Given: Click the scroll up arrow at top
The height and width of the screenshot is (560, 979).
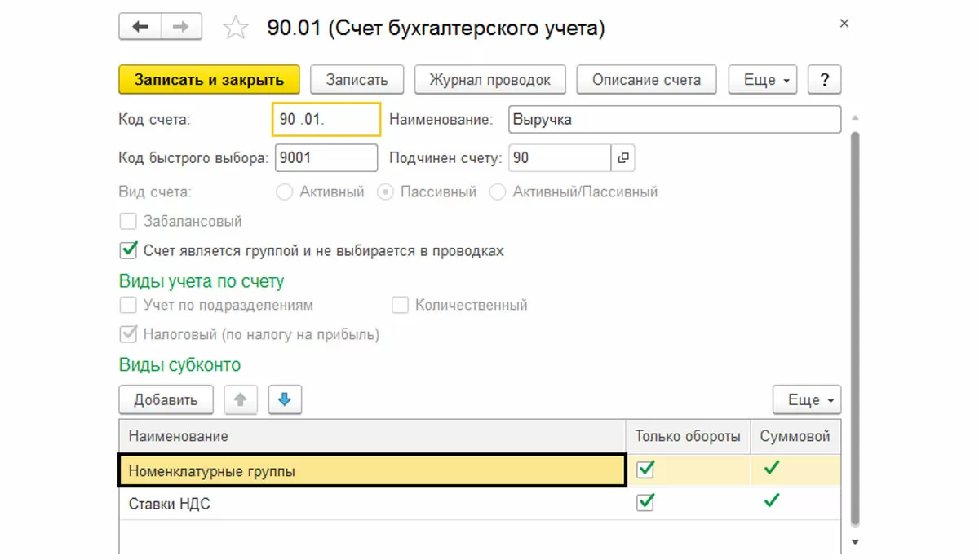Looking at the screenshot, I should 855,117.
